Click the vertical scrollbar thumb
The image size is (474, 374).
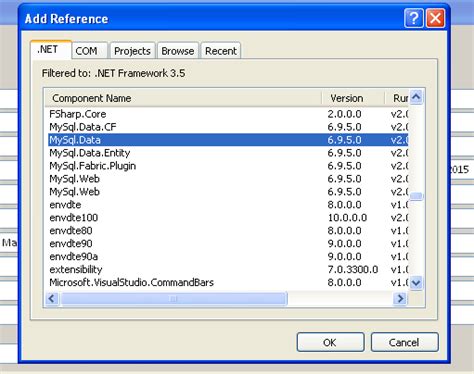pos(416,196)
